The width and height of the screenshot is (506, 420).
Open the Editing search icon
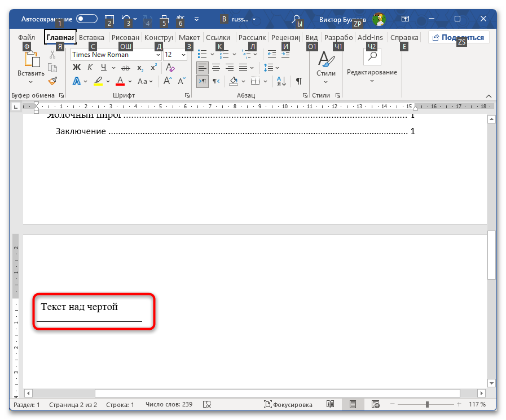(x=372, y=56)
